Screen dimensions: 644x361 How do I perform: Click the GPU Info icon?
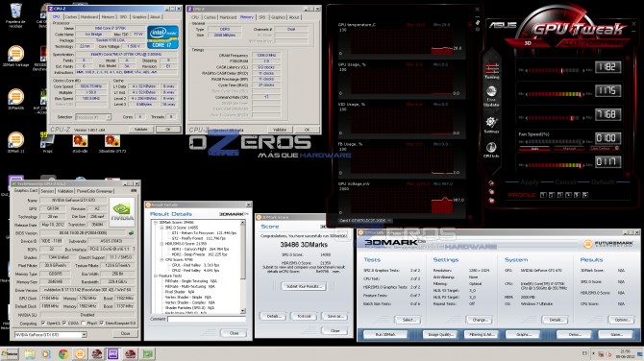[491, 150]
